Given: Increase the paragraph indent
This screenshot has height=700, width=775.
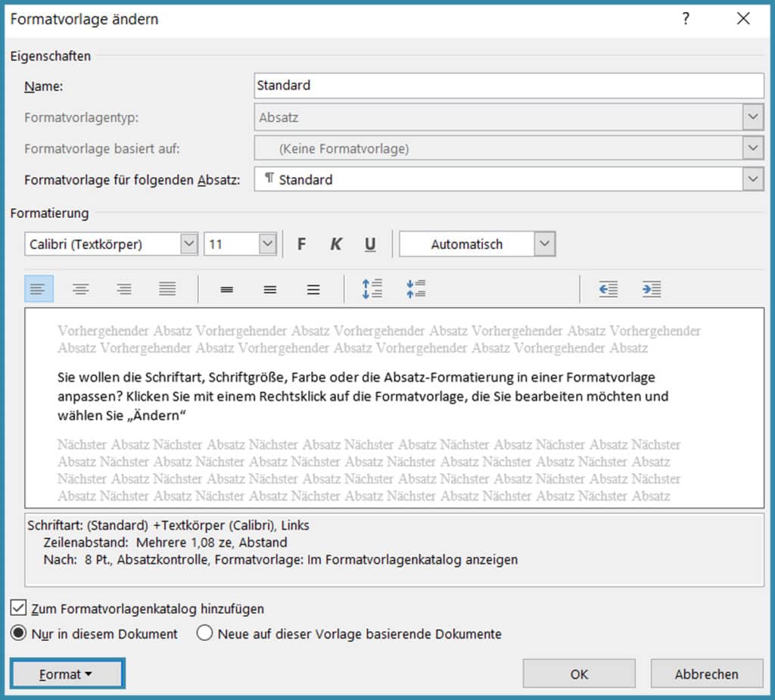Looking at the screenshot, I should (x=652, y=289).
